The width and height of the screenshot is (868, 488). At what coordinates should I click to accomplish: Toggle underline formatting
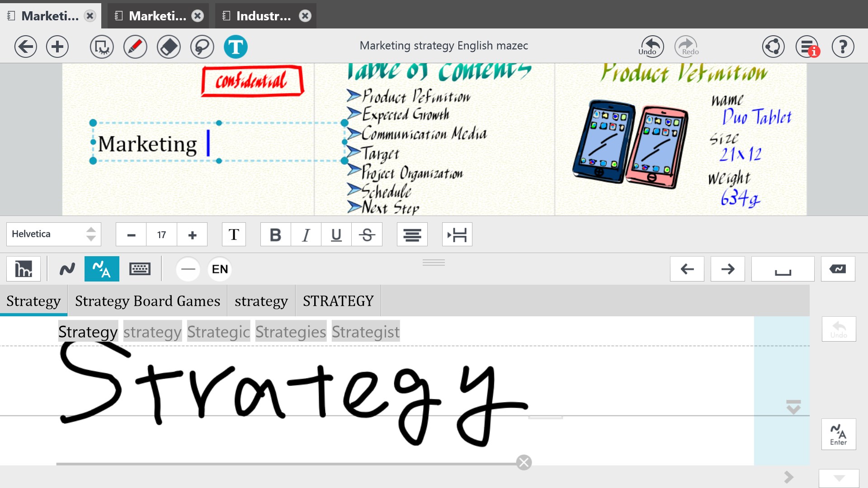pyautogui.click(x=336, y=235)
